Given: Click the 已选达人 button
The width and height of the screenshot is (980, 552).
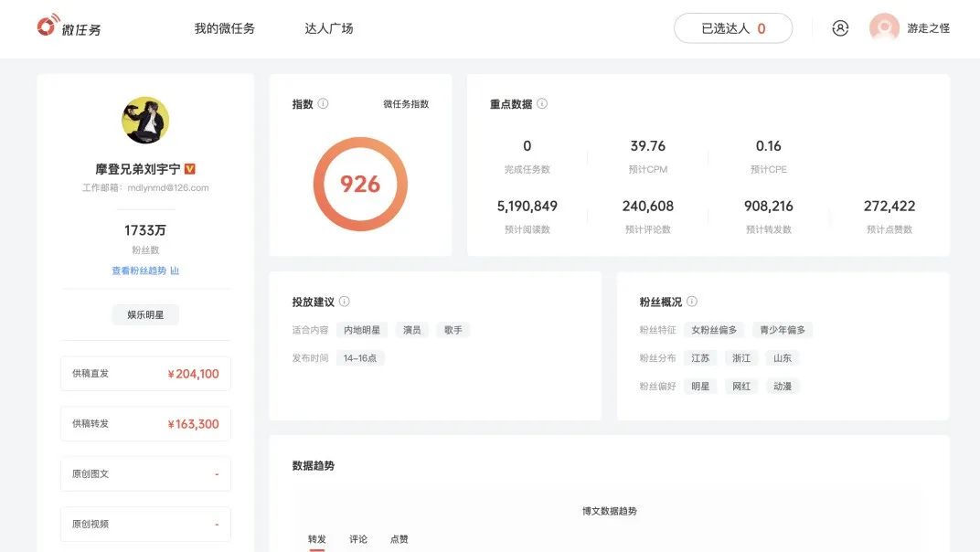Looking at the screenshot, I should click(x=732, y=27).
